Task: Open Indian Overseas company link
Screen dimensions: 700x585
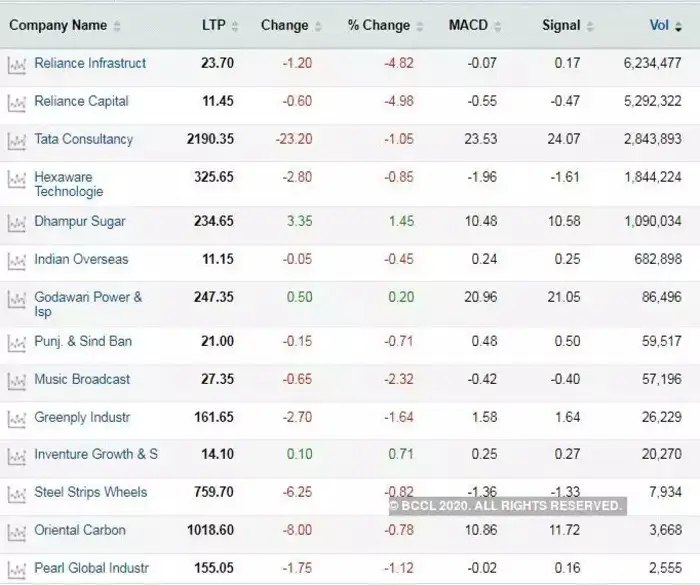Action: point(81,259)
